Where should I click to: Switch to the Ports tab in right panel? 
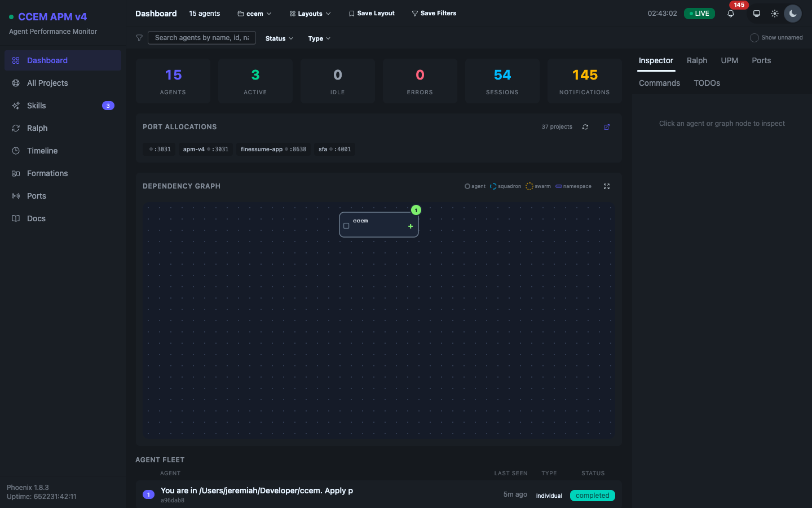pos(761,60)
